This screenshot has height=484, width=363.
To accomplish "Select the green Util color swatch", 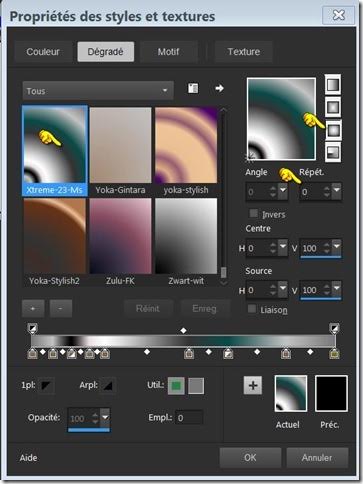I will [x=176, y=386].
